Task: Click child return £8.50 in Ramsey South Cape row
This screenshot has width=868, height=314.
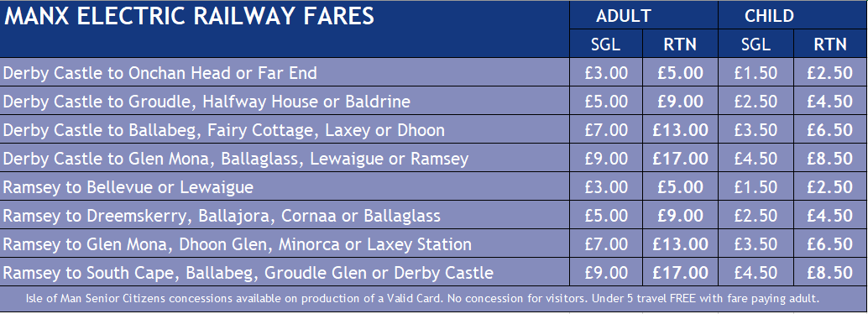Action: tap(829, 273)
